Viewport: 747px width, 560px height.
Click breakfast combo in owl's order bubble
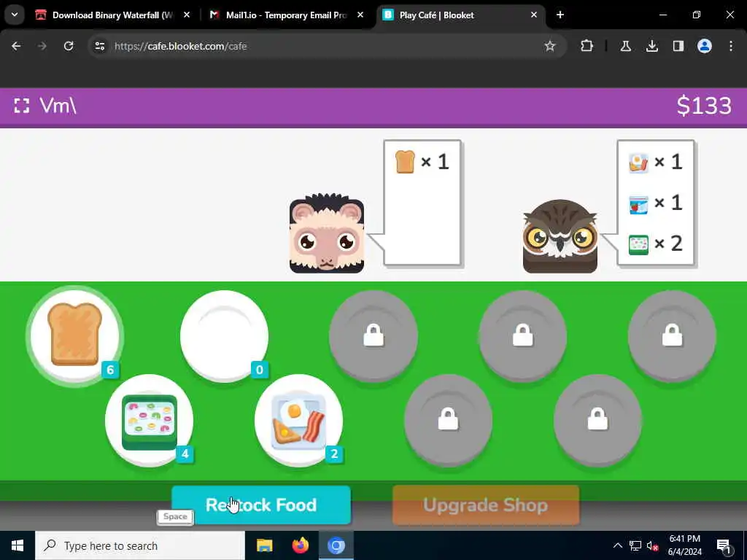coord(638,163)
